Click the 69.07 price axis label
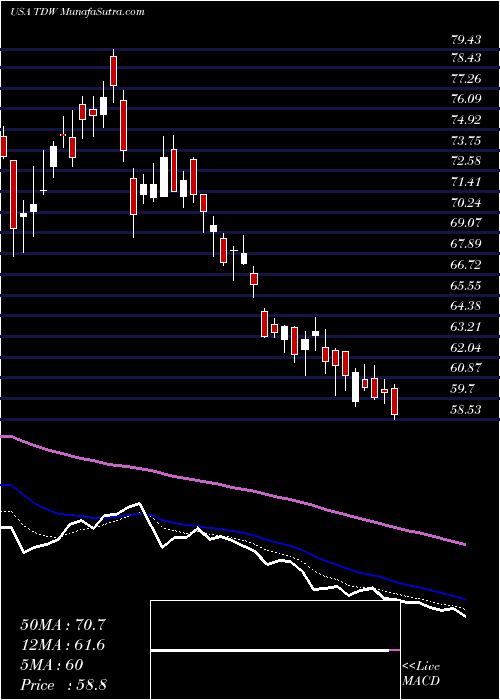 click(466, 222)
